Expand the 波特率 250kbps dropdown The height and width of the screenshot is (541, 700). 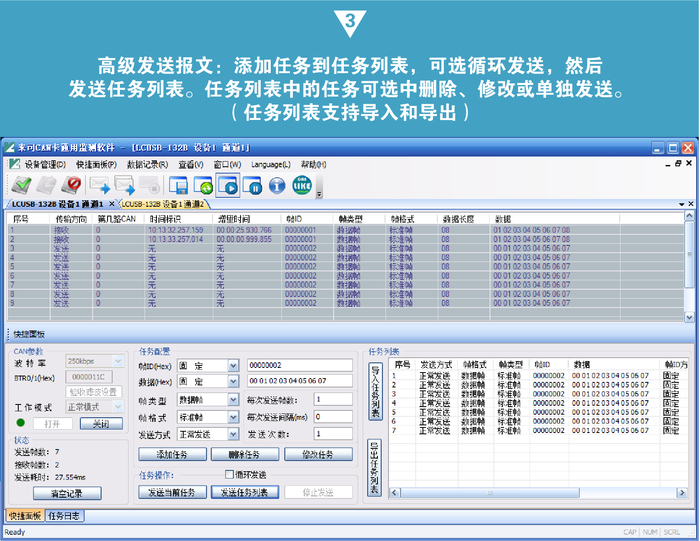click(118, 361)
